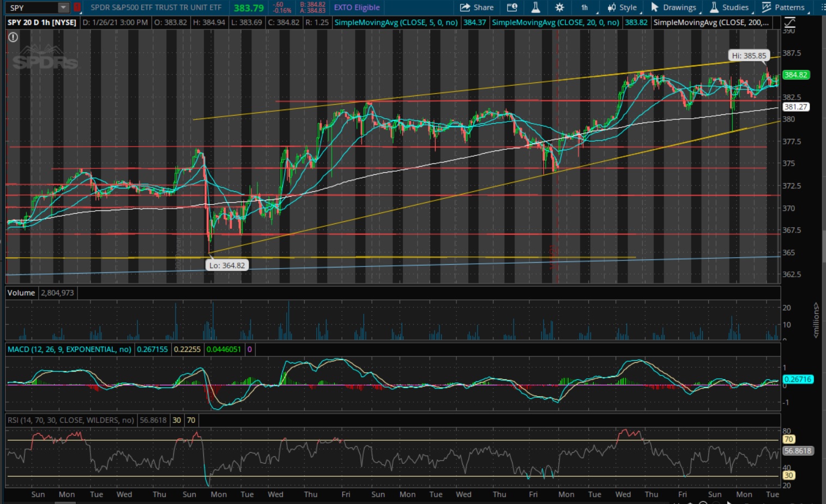Click the 381.27 moving average price tag

point(795,107)
